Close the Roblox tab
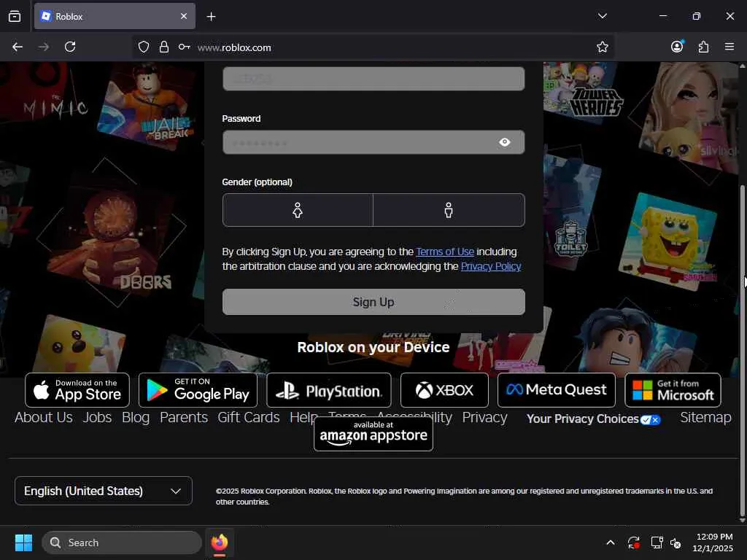747x560 pixels. click(184, 16)
